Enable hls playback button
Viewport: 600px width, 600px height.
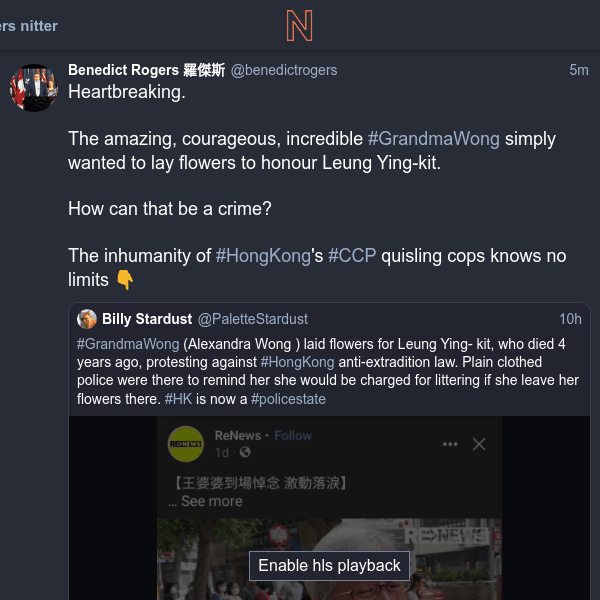[x=329, y=566]
